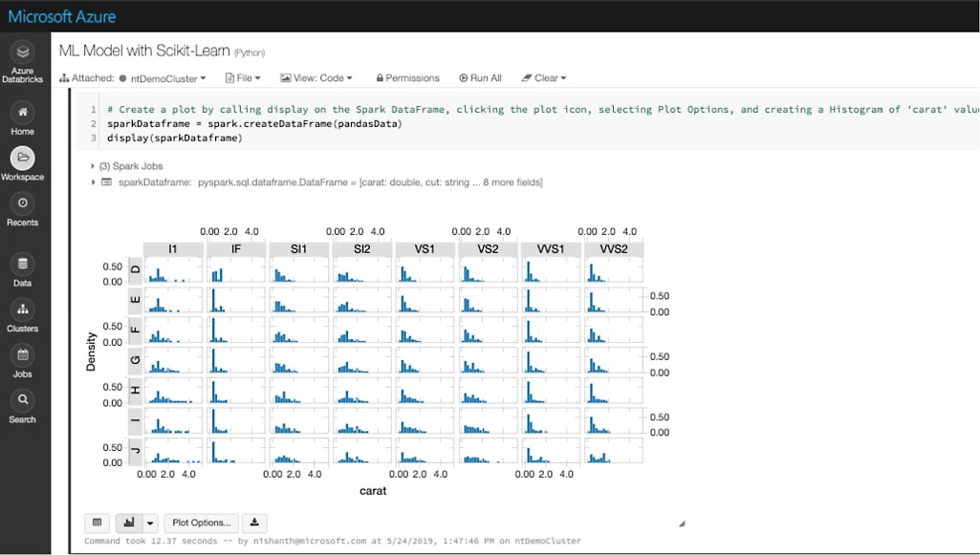Open Jobs calendar icon

(x=23, y=354)
